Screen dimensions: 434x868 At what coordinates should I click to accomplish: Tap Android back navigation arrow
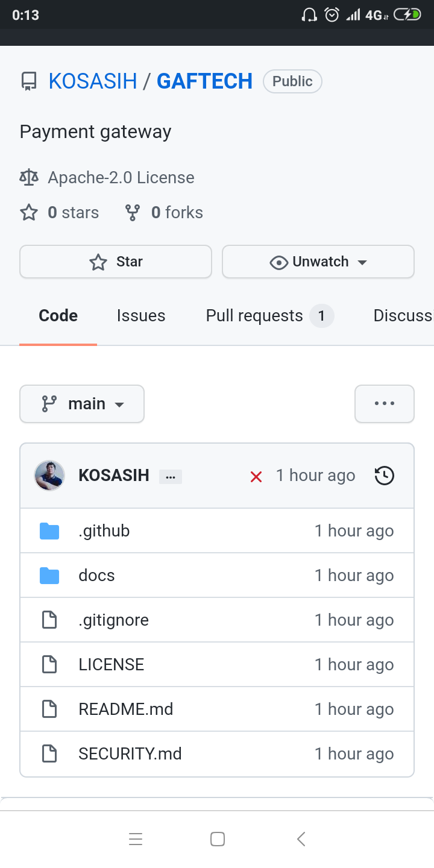tap(301, 838)
